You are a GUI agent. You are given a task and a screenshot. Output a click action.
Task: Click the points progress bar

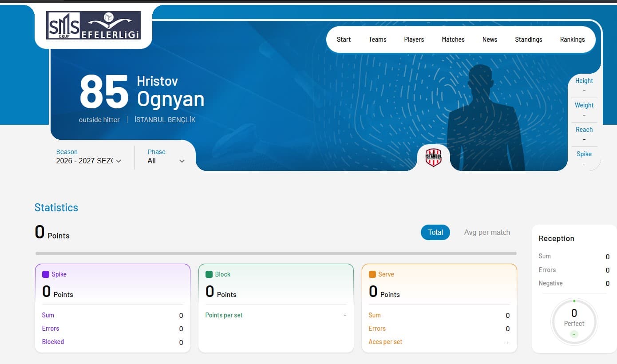(276, 253)
